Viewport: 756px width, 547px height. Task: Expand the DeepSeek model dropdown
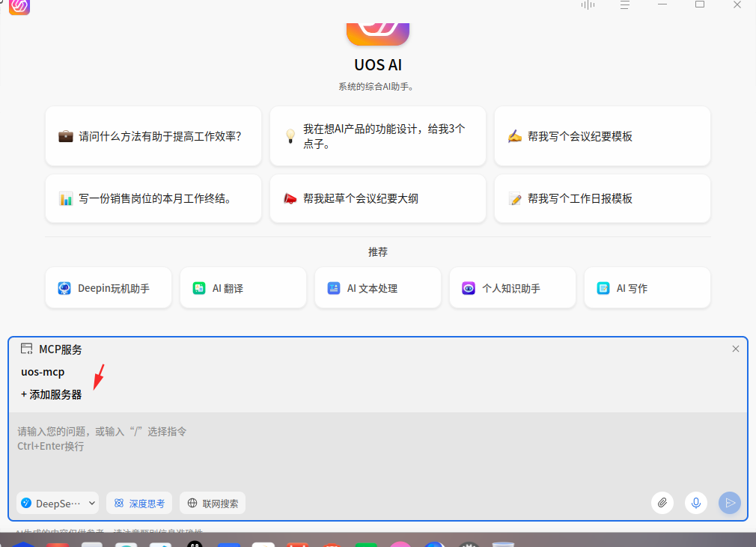[x=58, y=504]
